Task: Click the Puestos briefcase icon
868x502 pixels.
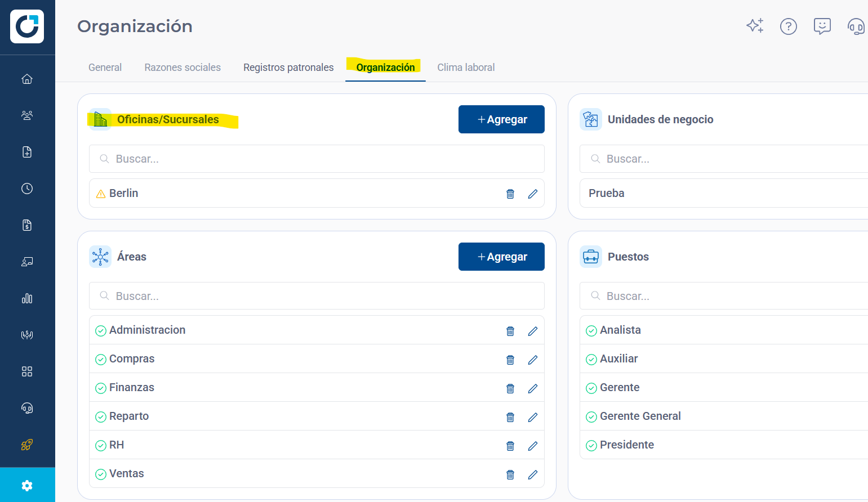Action: point(591,257)
